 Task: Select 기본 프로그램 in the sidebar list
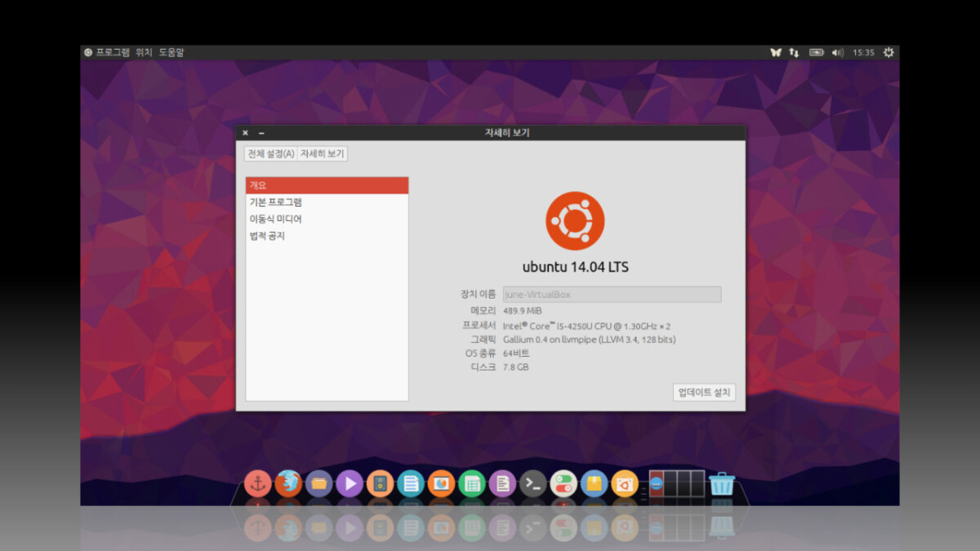pyautogui.click(x=327, y=202)
